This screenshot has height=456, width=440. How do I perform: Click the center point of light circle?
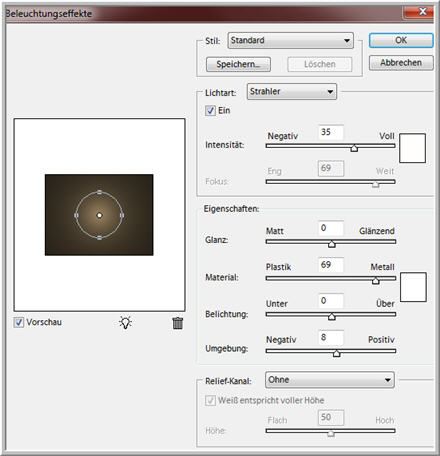[99, 215]
